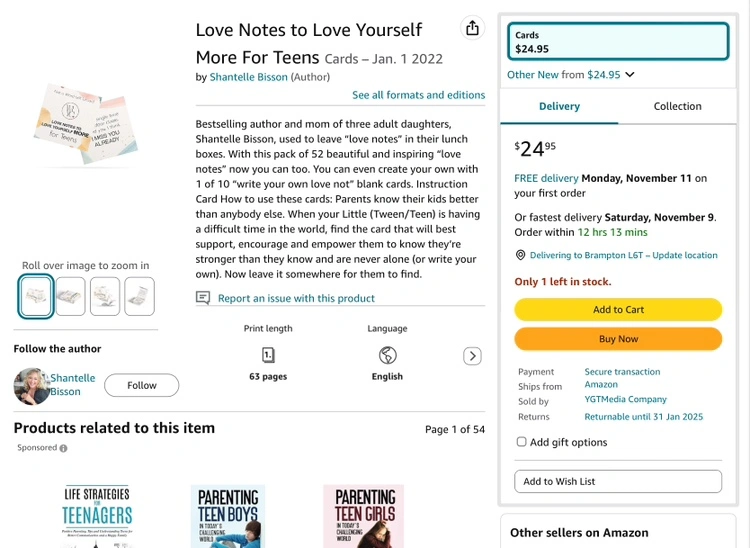Open See all formats and editions
The image size is (750, 548).
coord(418,95)
